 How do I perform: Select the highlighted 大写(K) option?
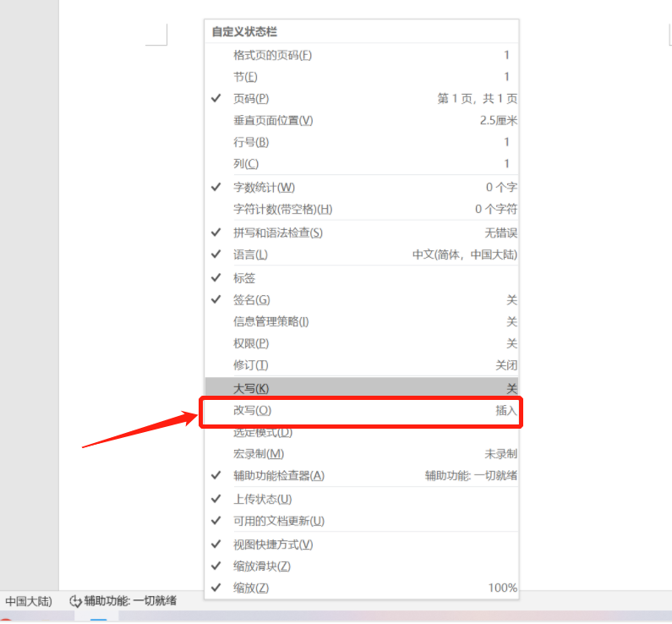(x=361, y=388)
